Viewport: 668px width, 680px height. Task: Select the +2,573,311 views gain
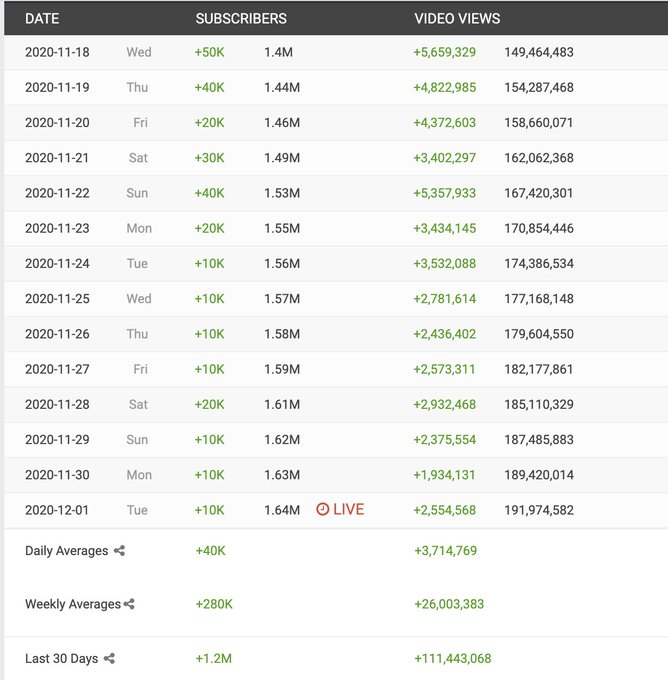(444, 369)
